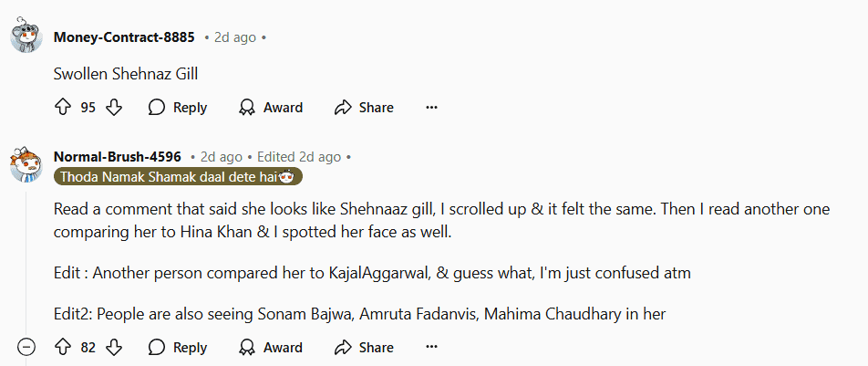Upvote the Normal-Brush-4596 comment
Viewport: 868px width, 366px height.
[x=63, y=348]
